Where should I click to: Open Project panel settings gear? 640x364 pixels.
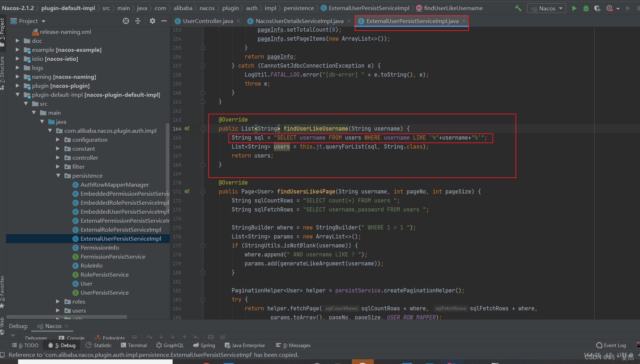point(153,21)
